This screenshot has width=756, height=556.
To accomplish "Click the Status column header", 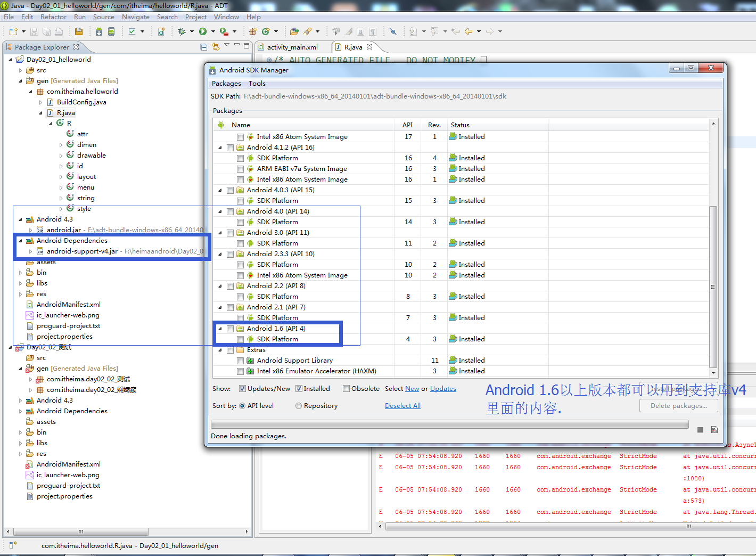I will [x=498, y=125].
